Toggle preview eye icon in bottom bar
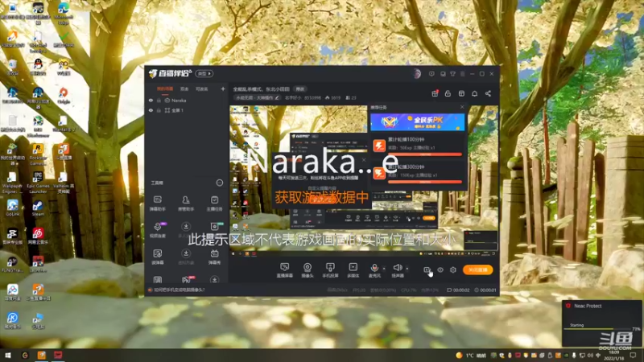This screenshot has height=362, width=644. pyautogui.click(x=440, y=269)
